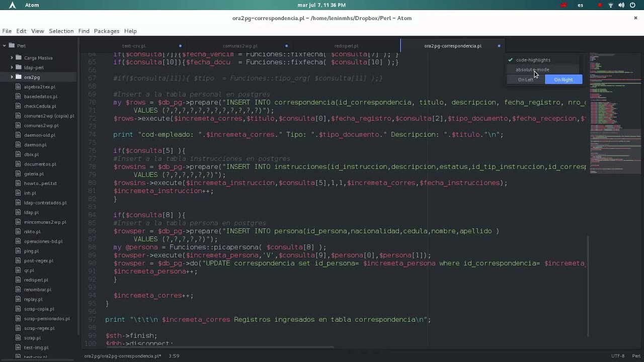The height and width of the screenshot is (362, 644).
Task: Open operaciones-bd.pl in the tree view
Action: click(43, 241)
